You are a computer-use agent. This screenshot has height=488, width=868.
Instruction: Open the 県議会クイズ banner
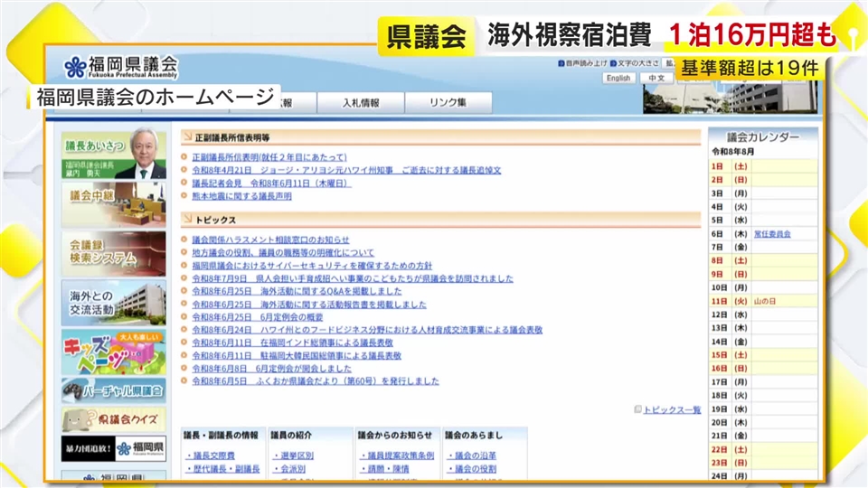pyautogui.click(x=114, y=420)
